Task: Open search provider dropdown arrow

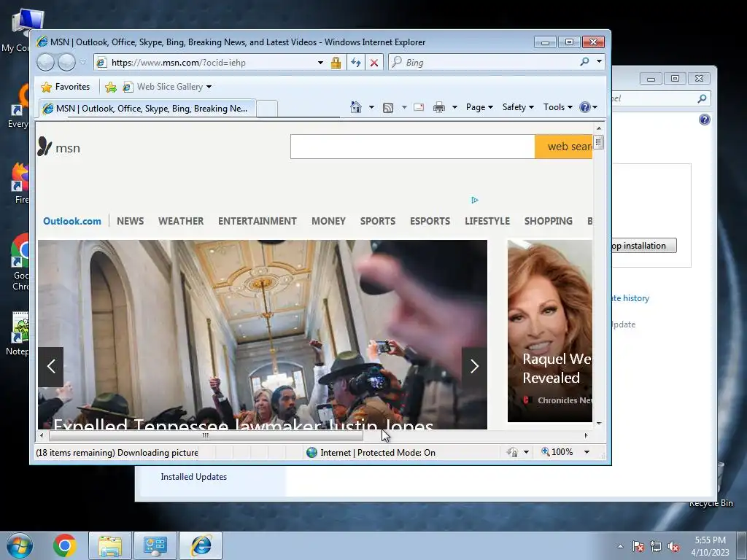Action: pyautogui.click(x=599, y=62)
